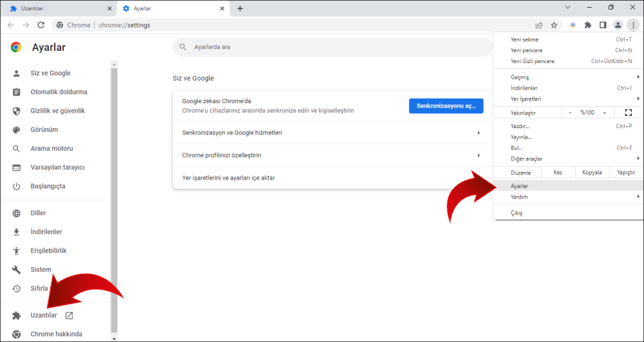Click the Senkronizasyonu aç button
This screenshot has width=644, height=342.
click(x=446, y=106)
